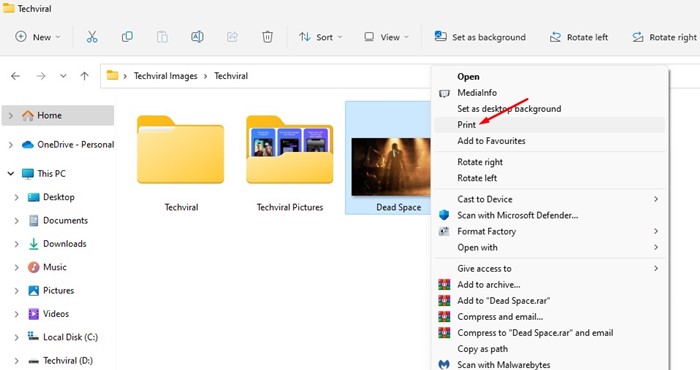Open recent locations dropdown chevron
This screenshot has width=700, height=370.
pos(63,76)
